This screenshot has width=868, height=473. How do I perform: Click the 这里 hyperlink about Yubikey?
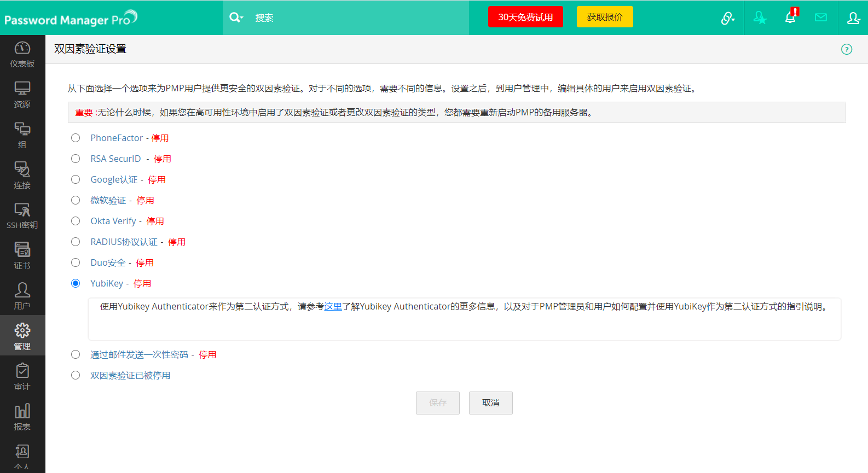[x=333, y=307]
